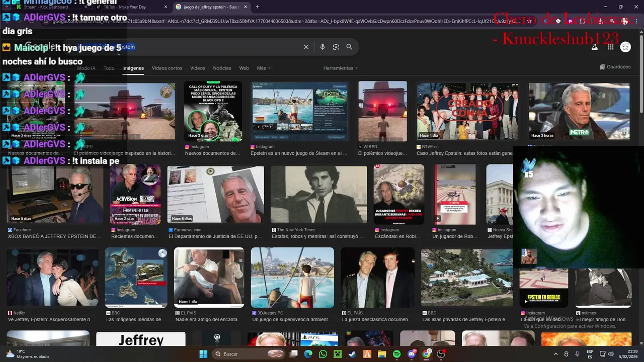Close the juego de jeffrey epstein tab
Viewport: 644px width, 362px height.
(x=247, y=7)
